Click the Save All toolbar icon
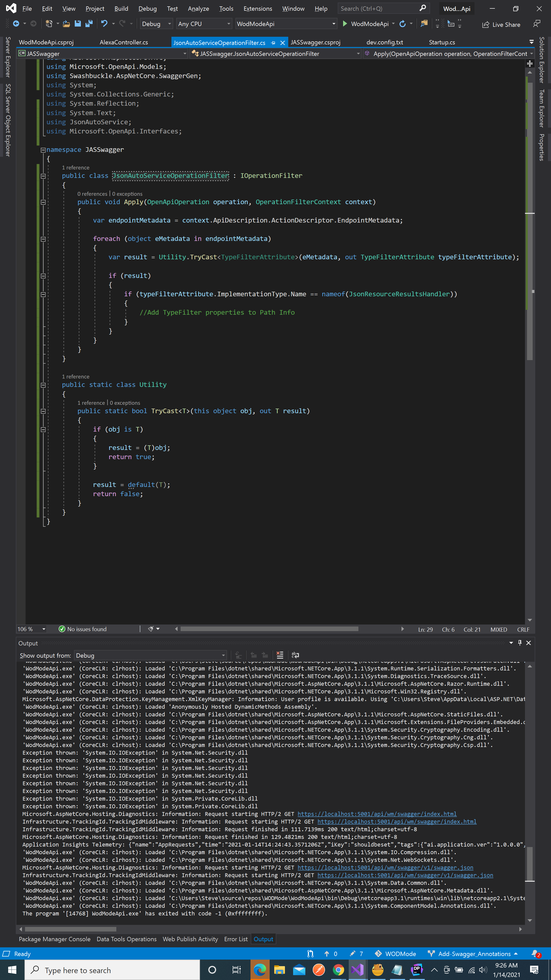Viewport: 551px width, 980px height. pyautogui.click(x=89, y=23)
